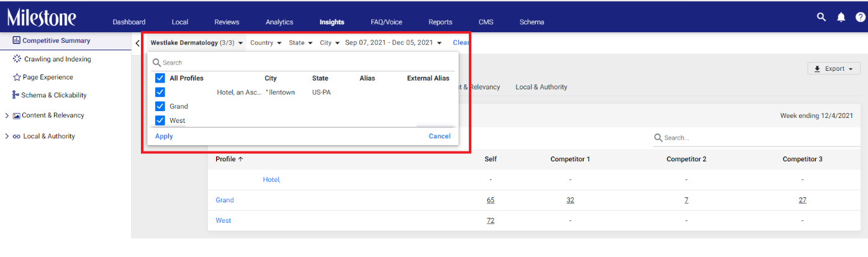Click Self score 65 for Grand
868x257 pixels.
[x=491, y=200]
